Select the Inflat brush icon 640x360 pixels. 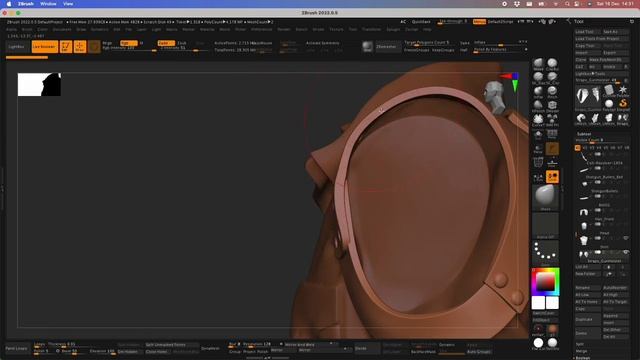pos(538,92)
